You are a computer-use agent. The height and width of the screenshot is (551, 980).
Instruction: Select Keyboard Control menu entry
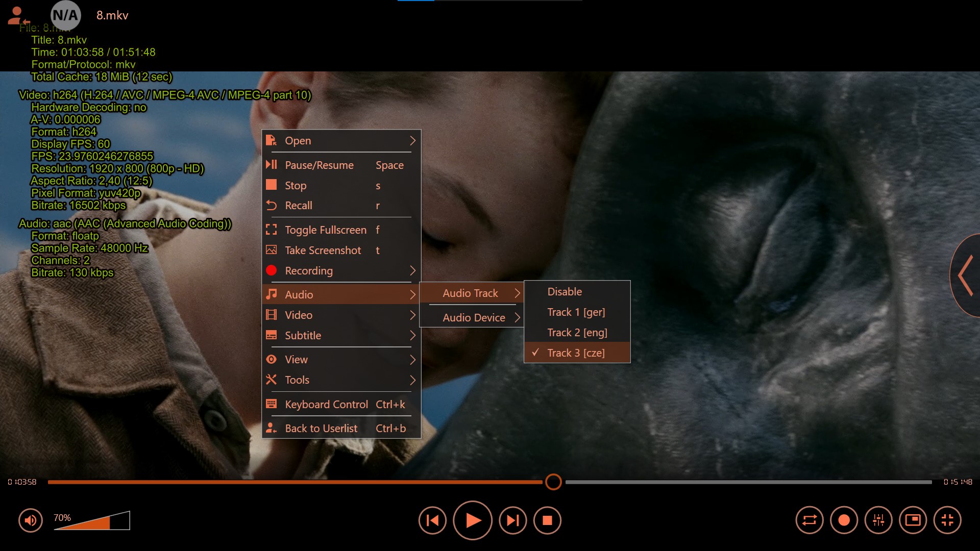click(x=326, y=405)
